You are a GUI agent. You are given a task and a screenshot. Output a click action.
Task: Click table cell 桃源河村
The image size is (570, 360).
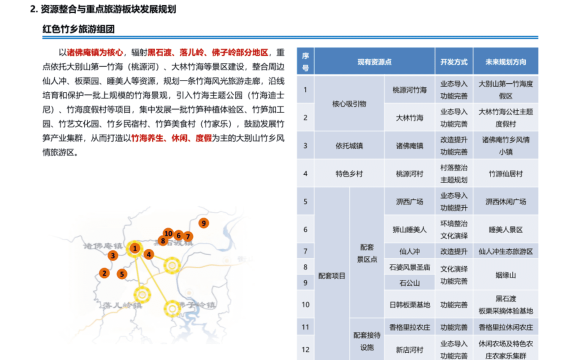tap(409, 173)
